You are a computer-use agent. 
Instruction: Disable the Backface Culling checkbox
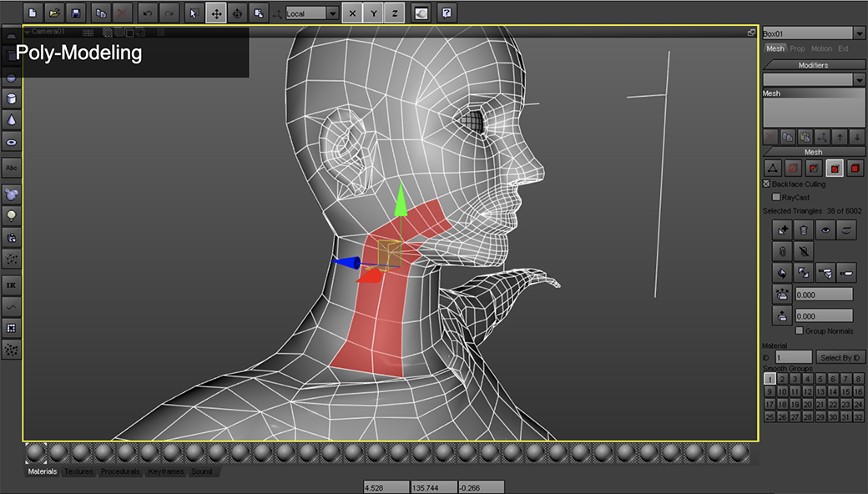click(767, 184)
